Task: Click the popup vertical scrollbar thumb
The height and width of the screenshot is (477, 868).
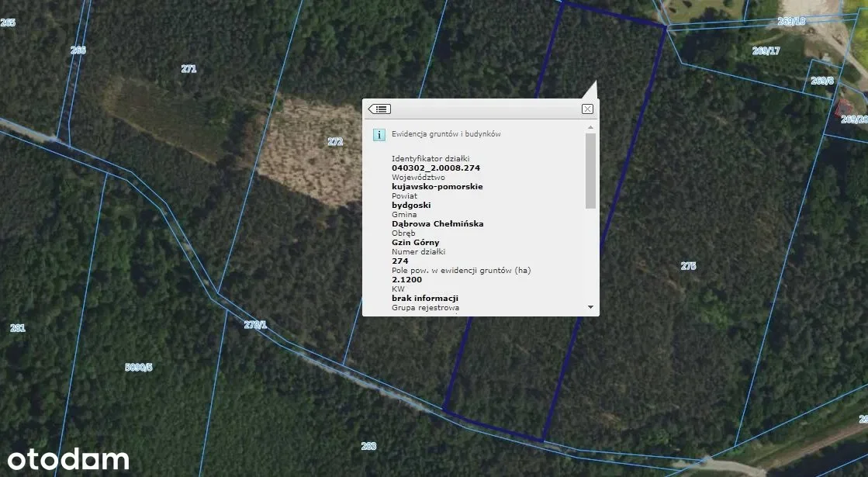Action: [x=590, y=171]
